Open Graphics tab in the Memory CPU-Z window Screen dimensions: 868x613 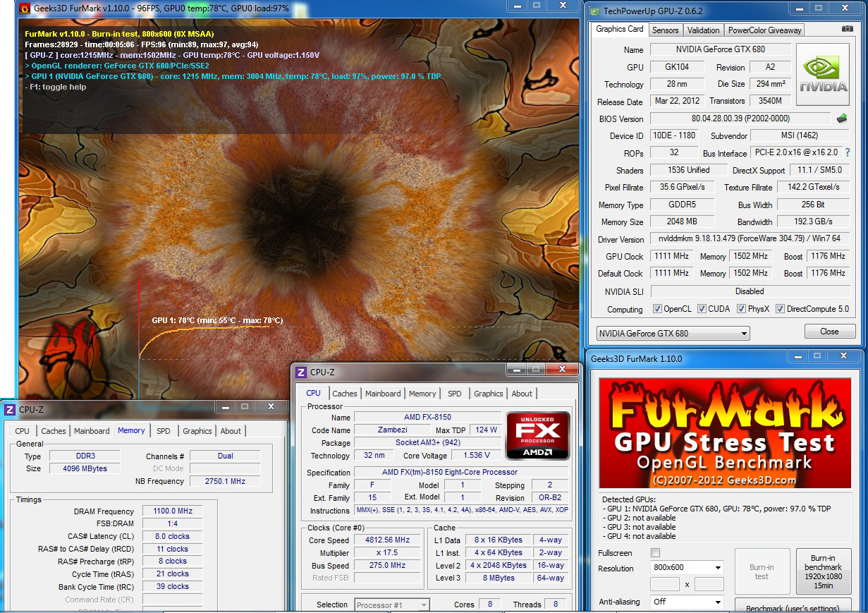pyautogui.click(x=197, y=431)
